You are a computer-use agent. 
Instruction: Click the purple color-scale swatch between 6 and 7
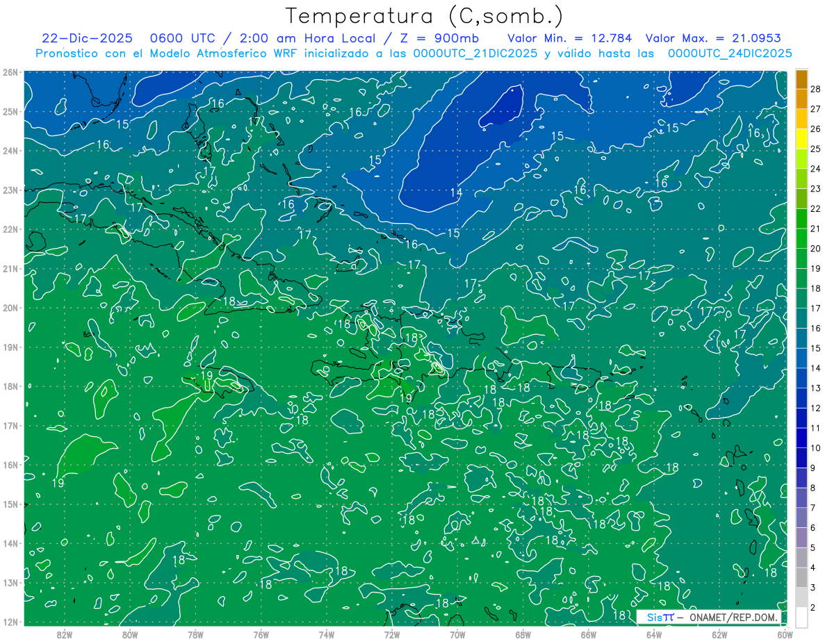click(801, 518)
